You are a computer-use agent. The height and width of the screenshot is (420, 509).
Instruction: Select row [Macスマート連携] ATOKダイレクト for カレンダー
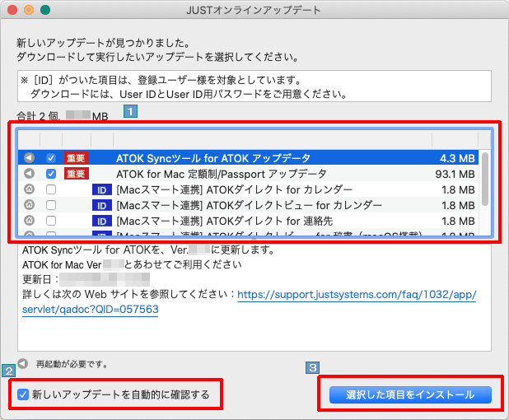point(248,189)
